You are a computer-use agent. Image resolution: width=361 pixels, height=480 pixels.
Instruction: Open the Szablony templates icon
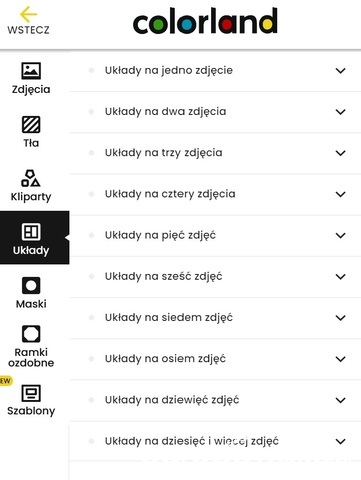click(x=31, y=393)
